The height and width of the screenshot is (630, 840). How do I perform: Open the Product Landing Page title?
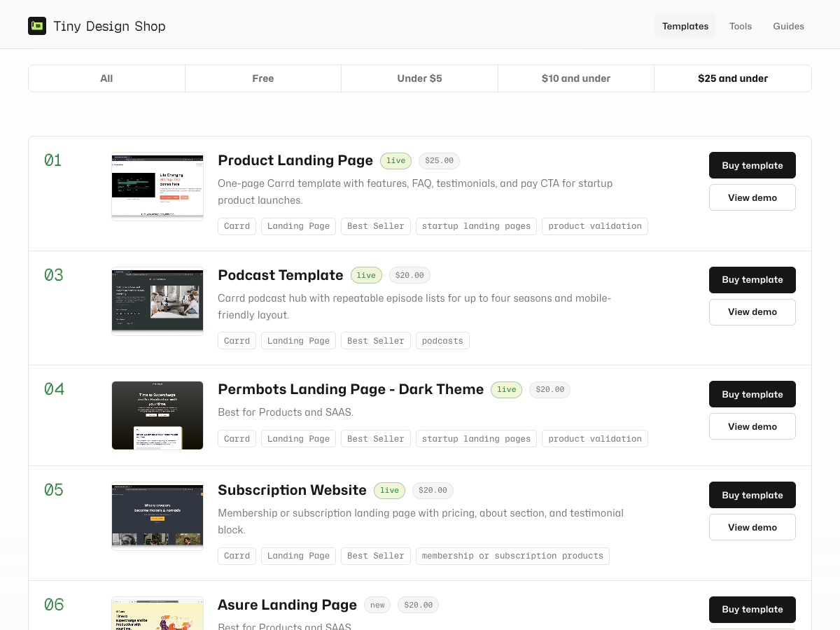pyautogui.click(x=295, y=160)
